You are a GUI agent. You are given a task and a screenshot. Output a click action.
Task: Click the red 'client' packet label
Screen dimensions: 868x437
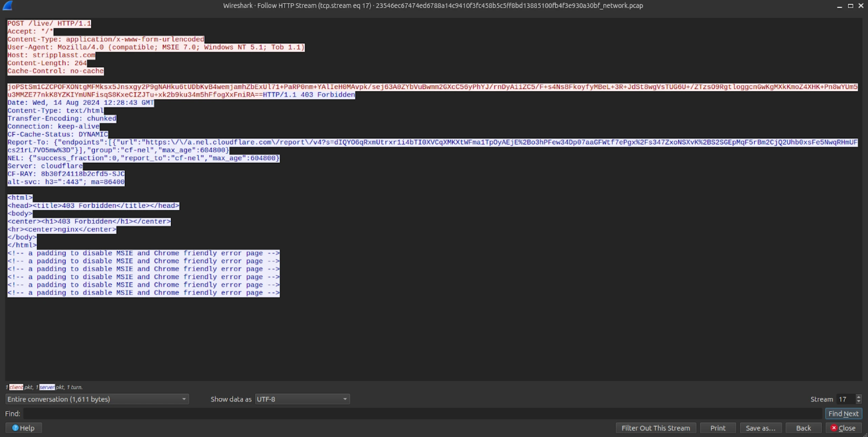[16, 387]
